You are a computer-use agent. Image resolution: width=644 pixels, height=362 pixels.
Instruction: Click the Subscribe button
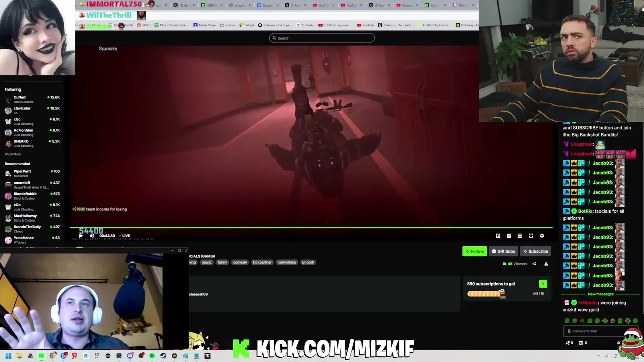tap(535, 251)
